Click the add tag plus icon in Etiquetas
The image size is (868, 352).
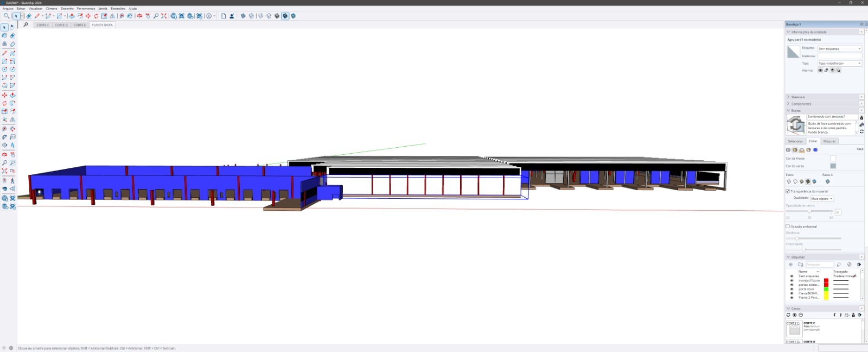pos(790,265)
